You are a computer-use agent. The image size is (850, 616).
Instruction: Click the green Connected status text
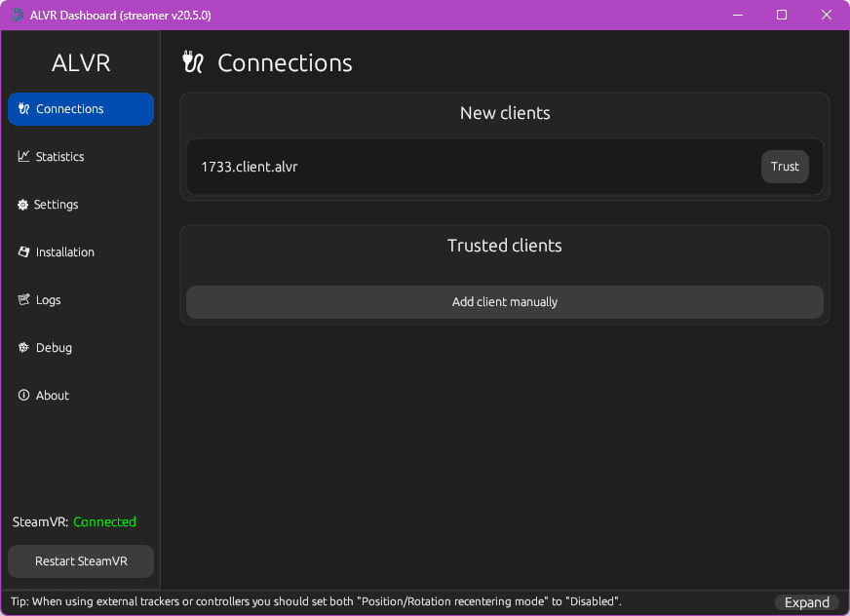[104, 521]
